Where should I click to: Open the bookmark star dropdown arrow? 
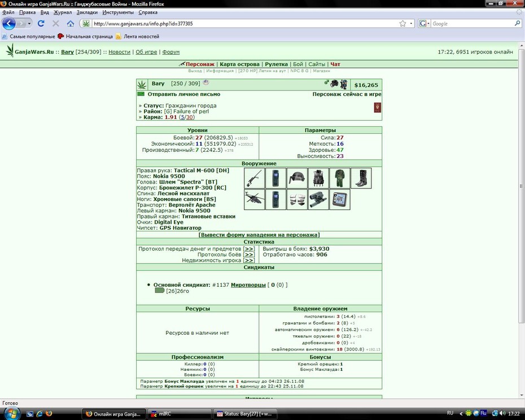(x=412, y=24)
